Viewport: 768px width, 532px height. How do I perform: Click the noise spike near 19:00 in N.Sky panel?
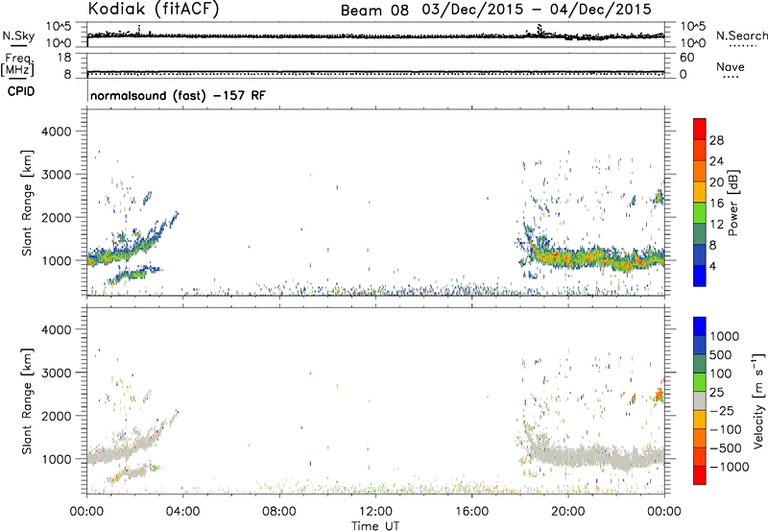point(540,30)
